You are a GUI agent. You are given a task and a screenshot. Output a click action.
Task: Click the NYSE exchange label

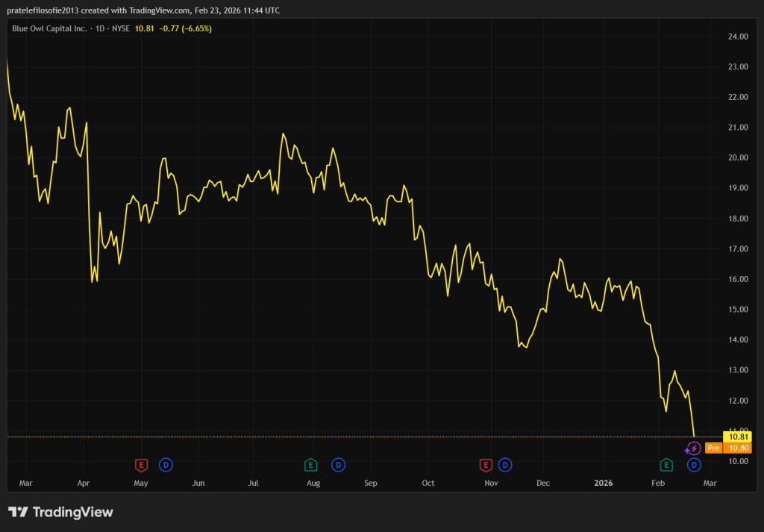(121, 28)
